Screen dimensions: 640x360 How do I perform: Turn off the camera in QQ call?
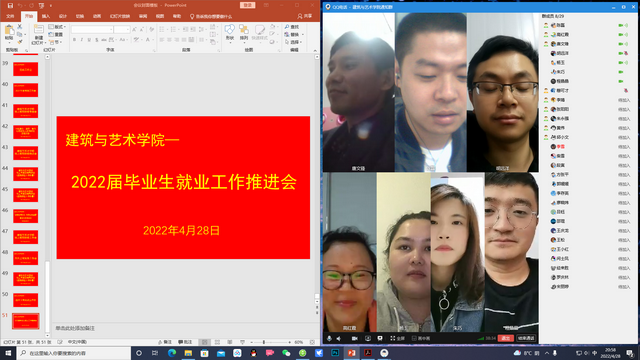click(354, 338)
